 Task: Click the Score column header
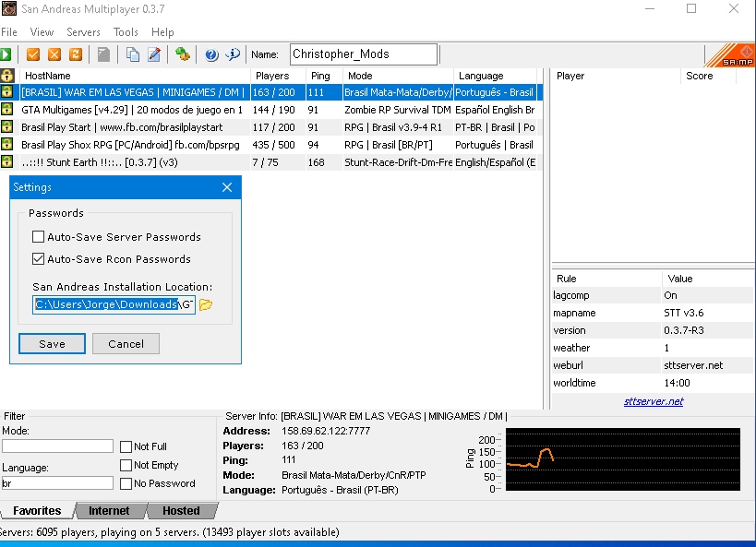[x=708, y=76]
